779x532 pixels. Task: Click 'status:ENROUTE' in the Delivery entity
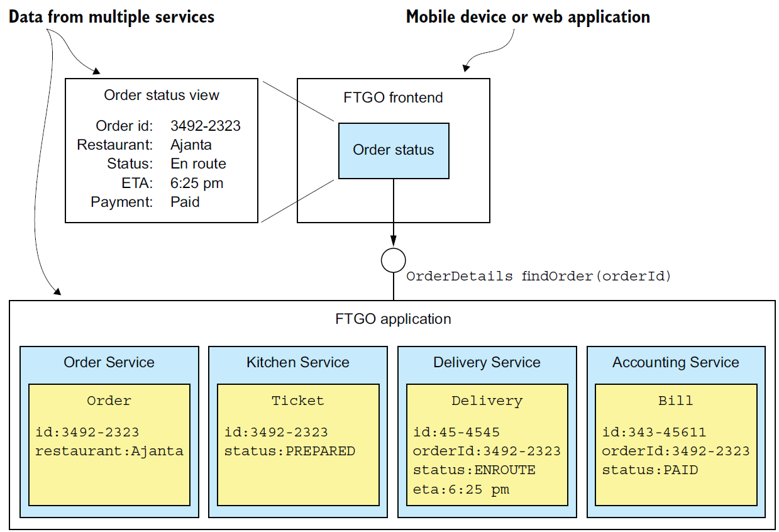[474, 470]
